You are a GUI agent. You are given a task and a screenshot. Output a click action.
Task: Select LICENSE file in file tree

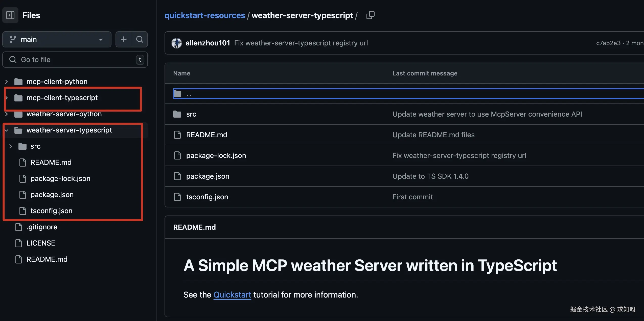tap(41, 243)
